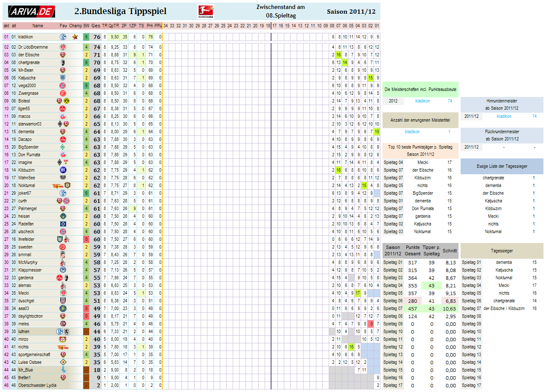Viewport: 546px width, 392px height.
Task: Click the Spieltag 07 total of 457 points
Action: pyautogui.click(x=412, y=309)
